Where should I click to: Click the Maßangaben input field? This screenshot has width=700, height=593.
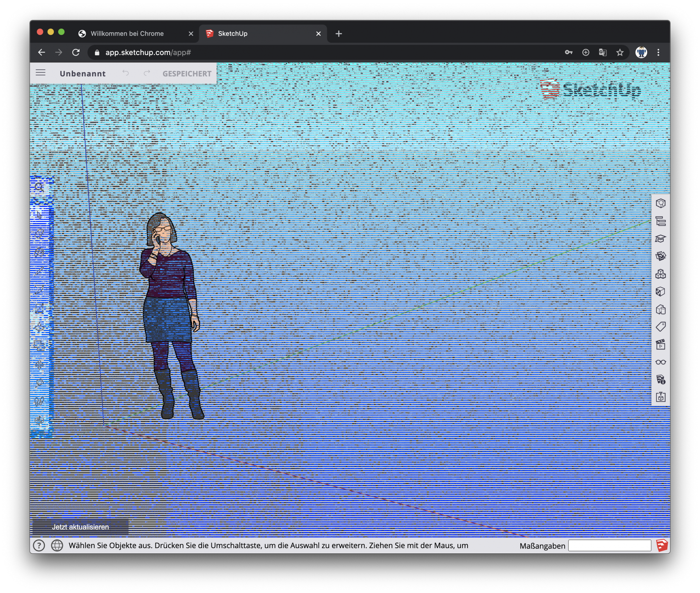609,545
